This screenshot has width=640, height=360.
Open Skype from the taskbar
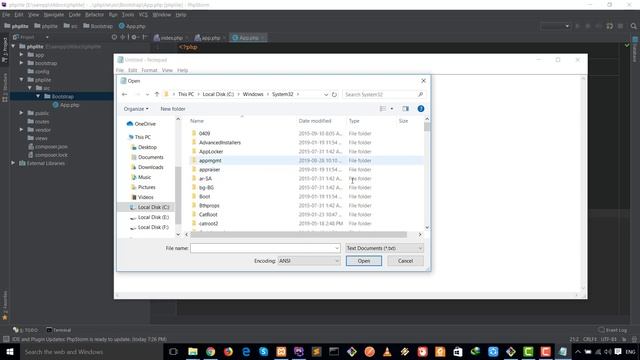(x=264, y=351)
